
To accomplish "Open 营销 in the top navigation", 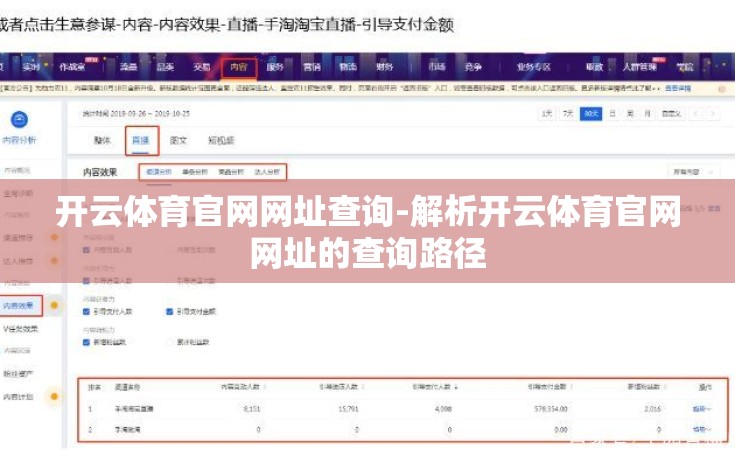I will 312,67.
